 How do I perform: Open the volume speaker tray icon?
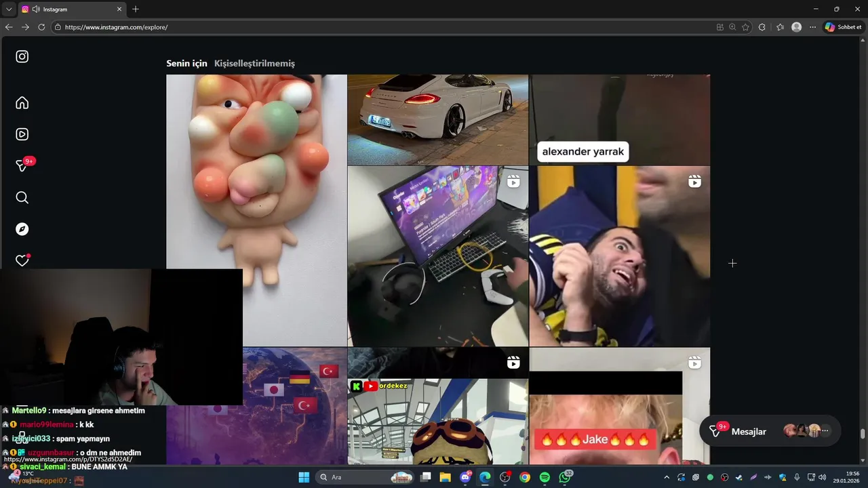[x=822, y=477]
